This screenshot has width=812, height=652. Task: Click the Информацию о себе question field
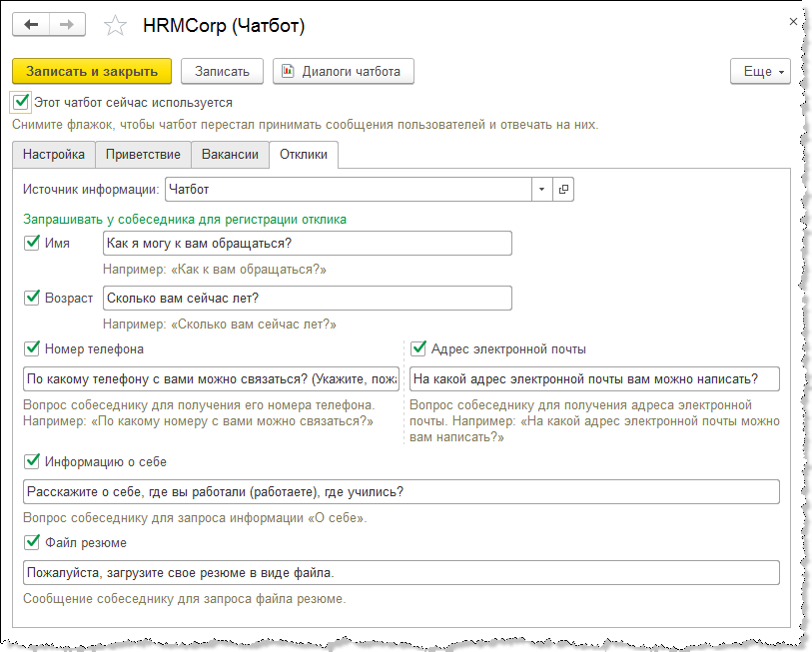click(x=400, y=492)
